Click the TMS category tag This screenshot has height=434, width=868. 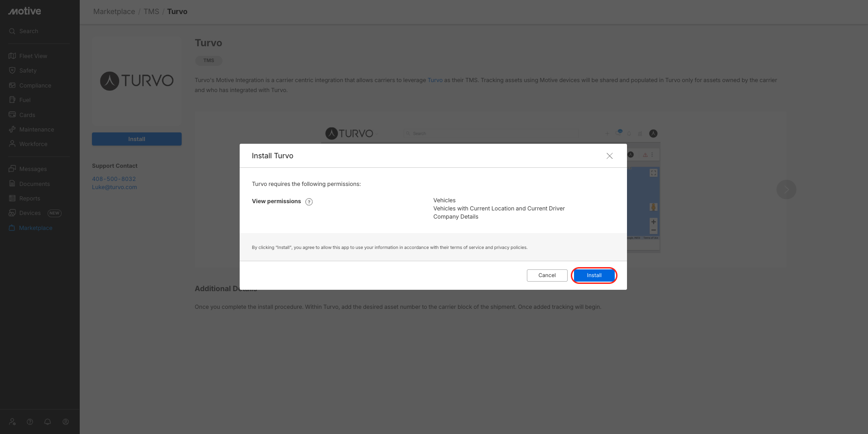(x=209, y=60)
